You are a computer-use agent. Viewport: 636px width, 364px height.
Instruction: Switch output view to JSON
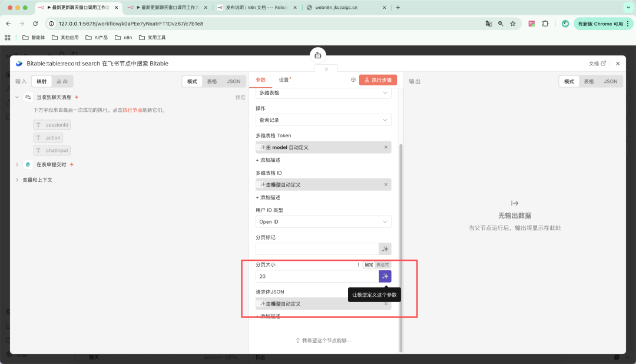610,81
